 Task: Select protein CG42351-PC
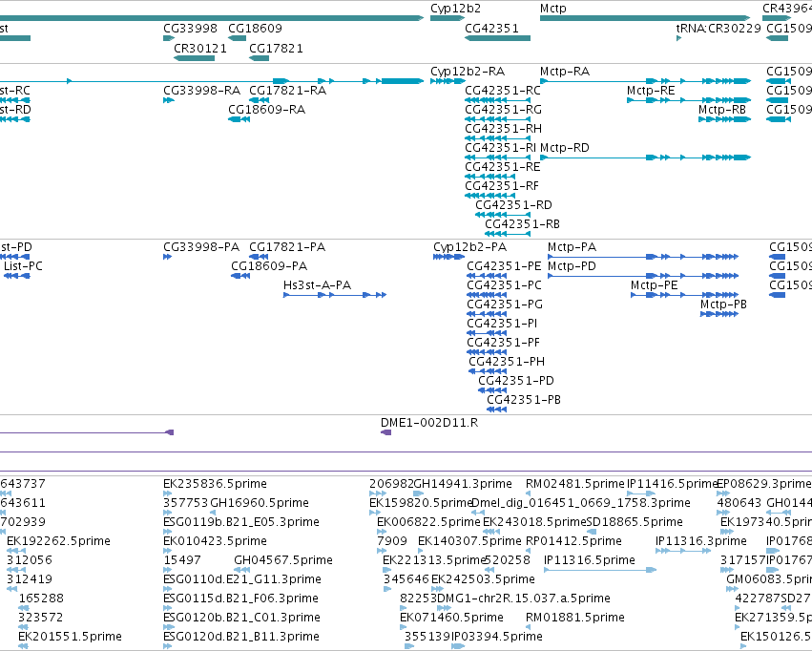[487, 295]
